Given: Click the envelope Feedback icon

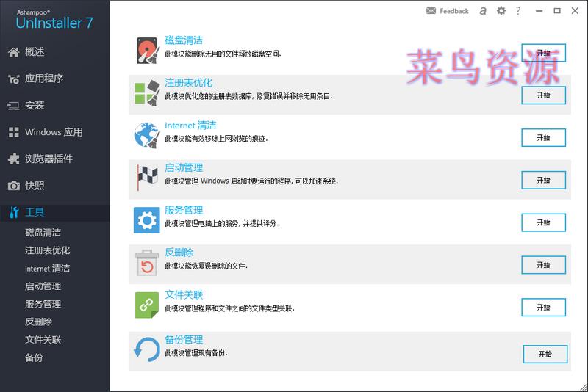Looking at the screenshot, I should (x=431, y=11).
